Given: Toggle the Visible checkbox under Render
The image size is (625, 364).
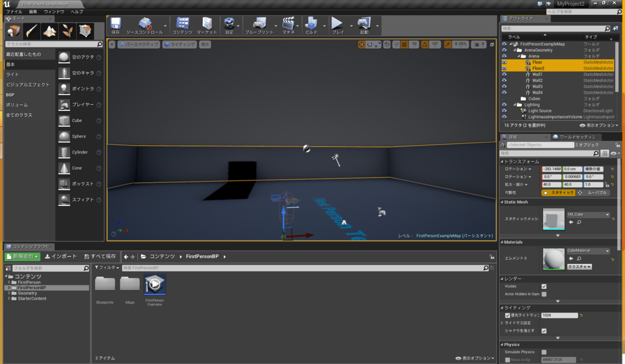Looking at the screenshot, I should [x=544, y=287].
